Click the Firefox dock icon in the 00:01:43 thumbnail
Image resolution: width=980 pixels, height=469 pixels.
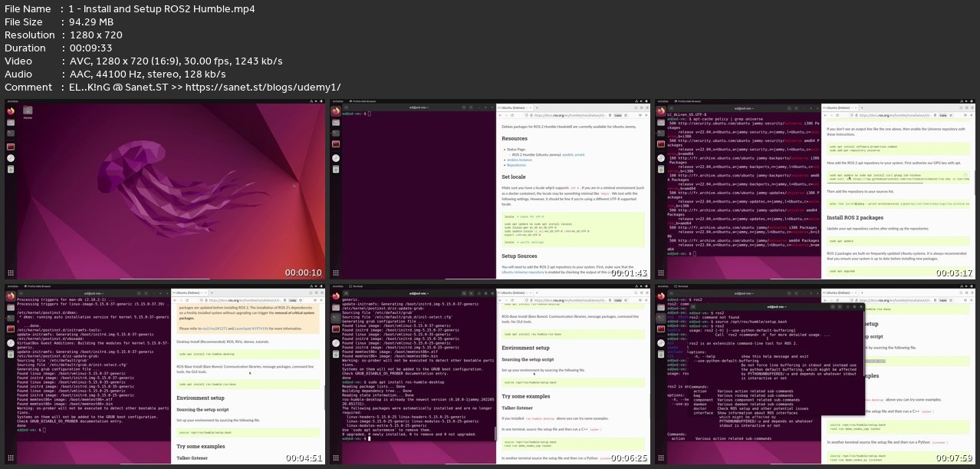337,111
